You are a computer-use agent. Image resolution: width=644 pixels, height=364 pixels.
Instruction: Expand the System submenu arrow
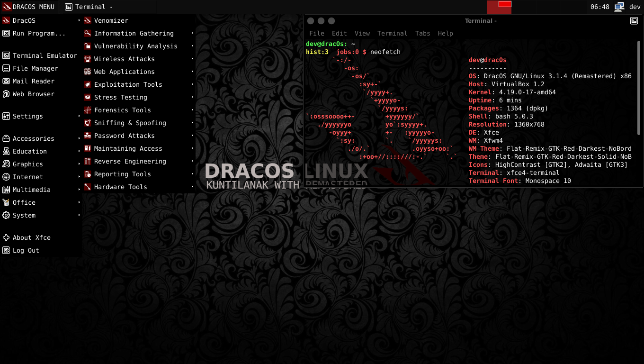(x=79, y=215)
